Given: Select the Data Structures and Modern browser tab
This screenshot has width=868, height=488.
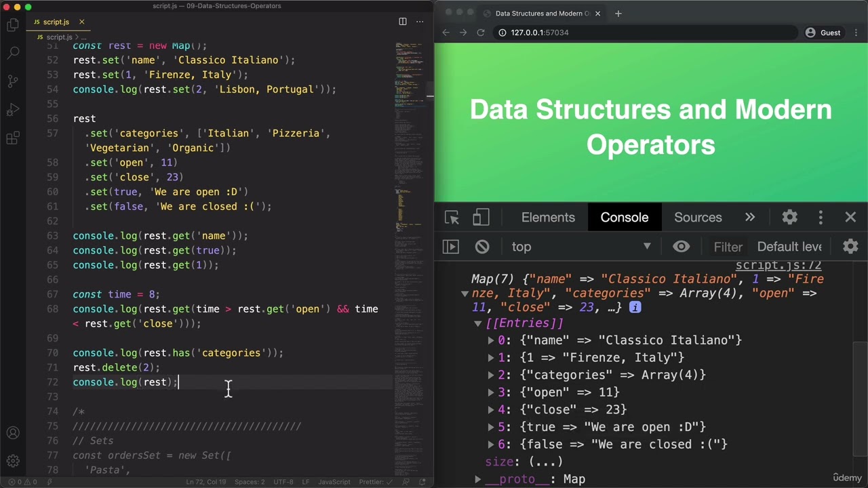Looking at the screenshot, I should (542, 14).
